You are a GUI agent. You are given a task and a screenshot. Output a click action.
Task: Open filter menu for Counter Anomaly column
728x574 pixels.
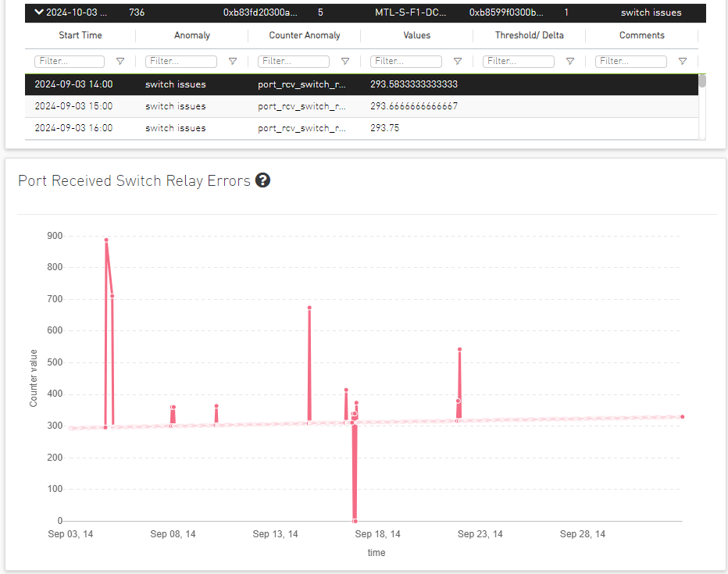[345, 62]
